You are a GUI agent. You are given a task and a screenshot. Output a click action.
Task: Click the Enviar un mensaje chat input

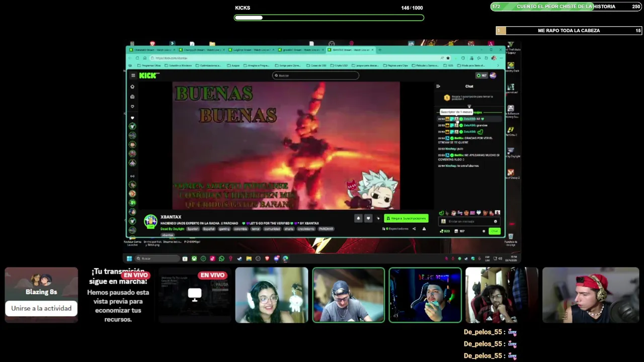[469, 221]
